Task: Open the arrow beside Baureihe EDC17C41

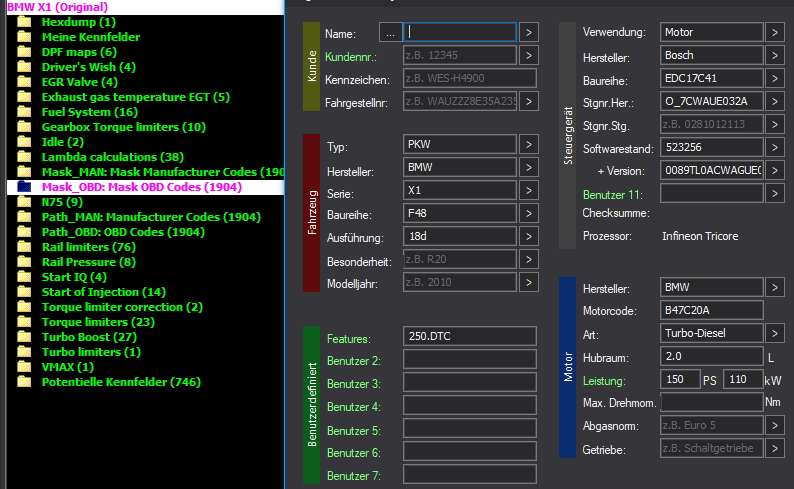Action: [775, 78]
